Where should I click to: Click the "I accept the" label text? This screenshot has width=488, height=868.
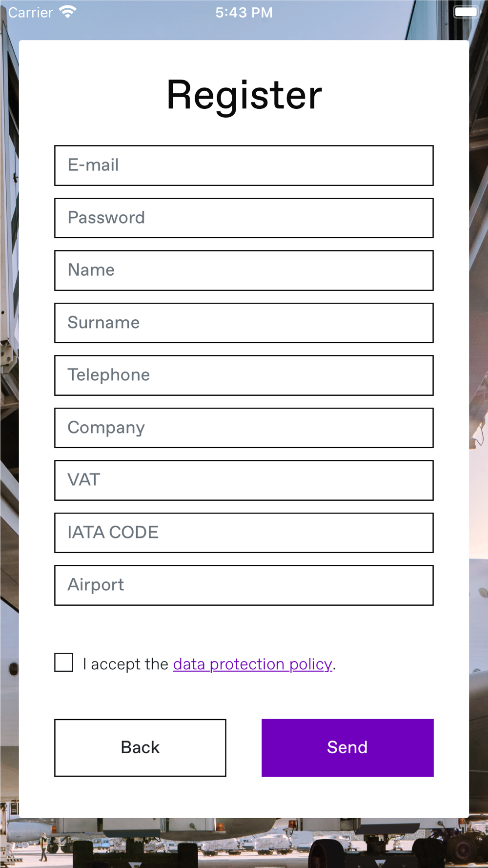(x=125, y=664)
